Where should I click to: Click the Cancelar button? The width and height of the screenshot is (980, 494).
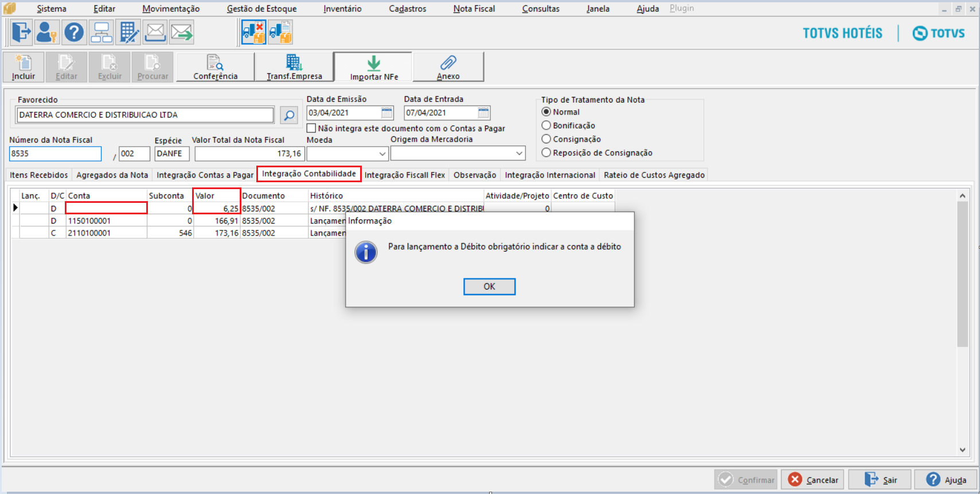click(813, 480)
